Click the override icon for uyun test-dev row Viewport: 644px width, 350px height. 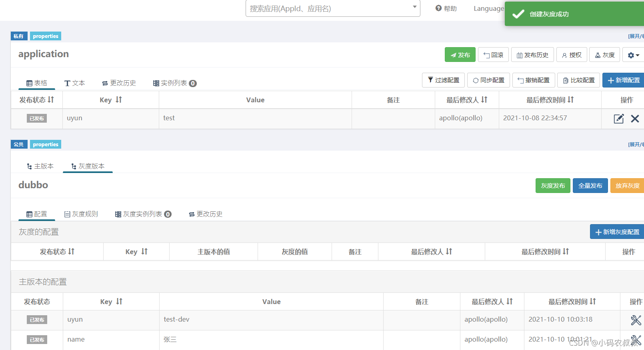(636, 320)
